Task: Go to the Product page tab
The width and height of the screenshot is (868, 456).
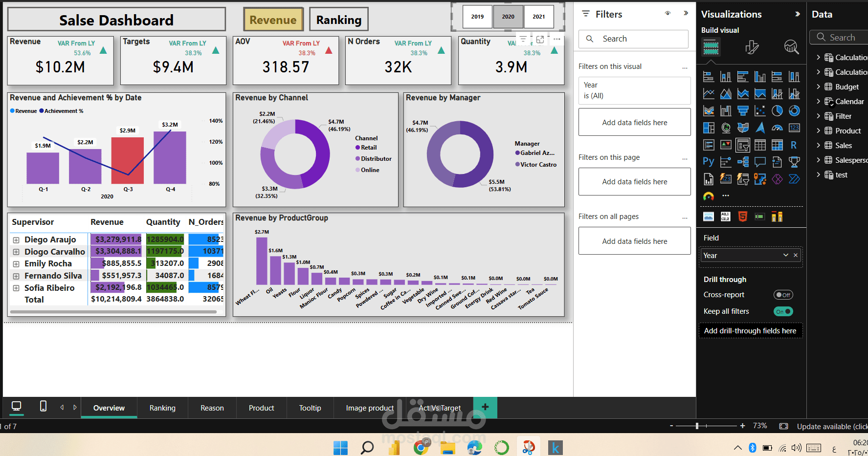Action: click(x=262, y=408)
